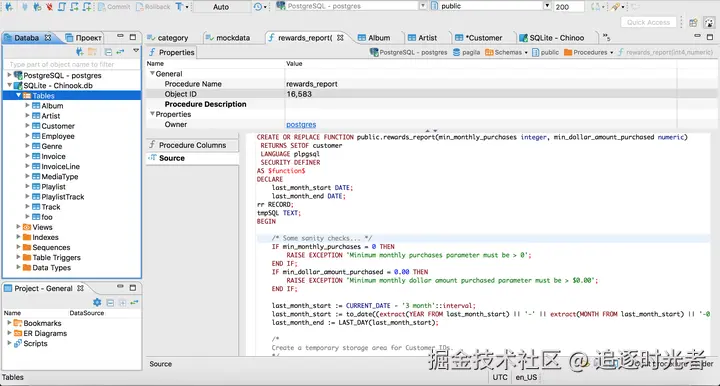720x386 pixels.
Task: Open SQL Editor via toolbar icon
Action: (62, 6)
